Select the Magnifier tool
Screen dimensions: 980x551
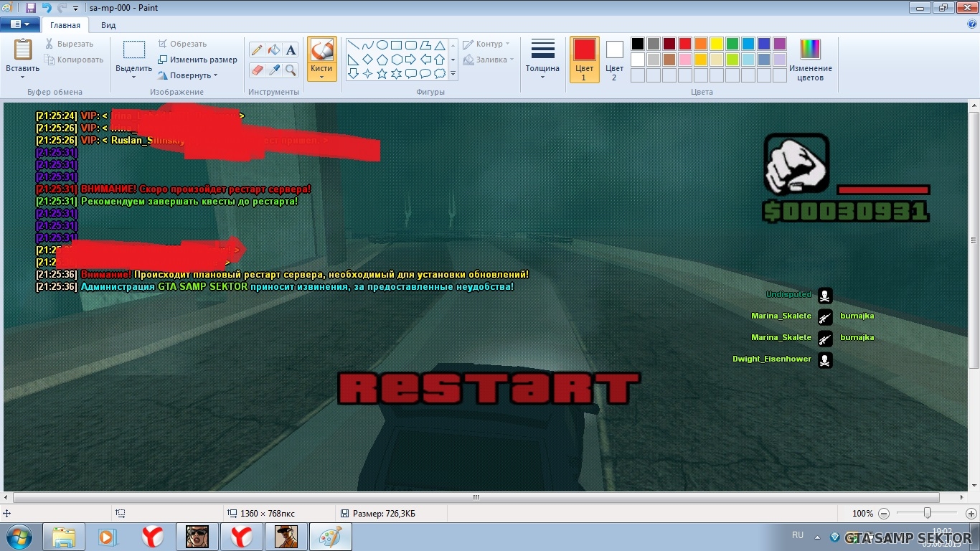(x=291, y=70)
